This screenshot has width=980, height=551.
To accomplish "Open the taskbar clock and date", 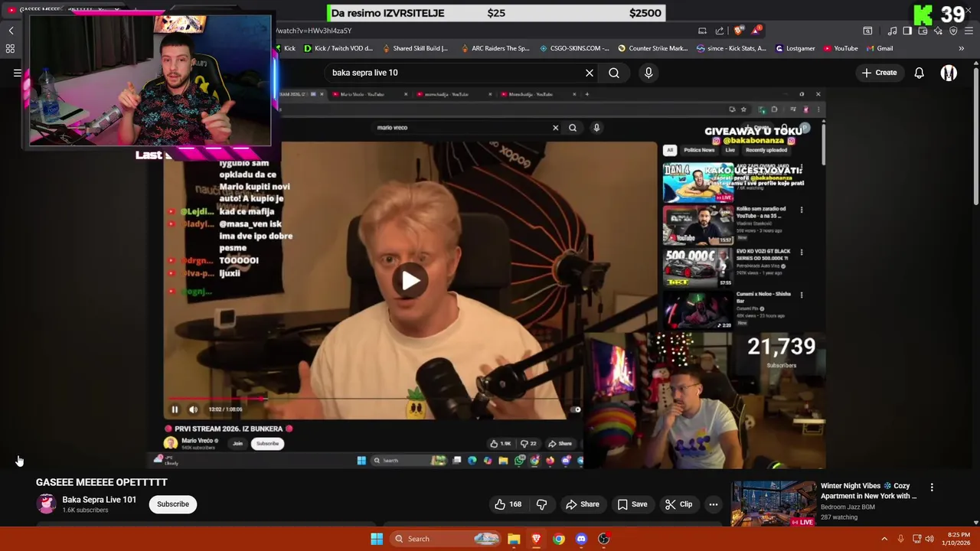I will coord(957,539).
